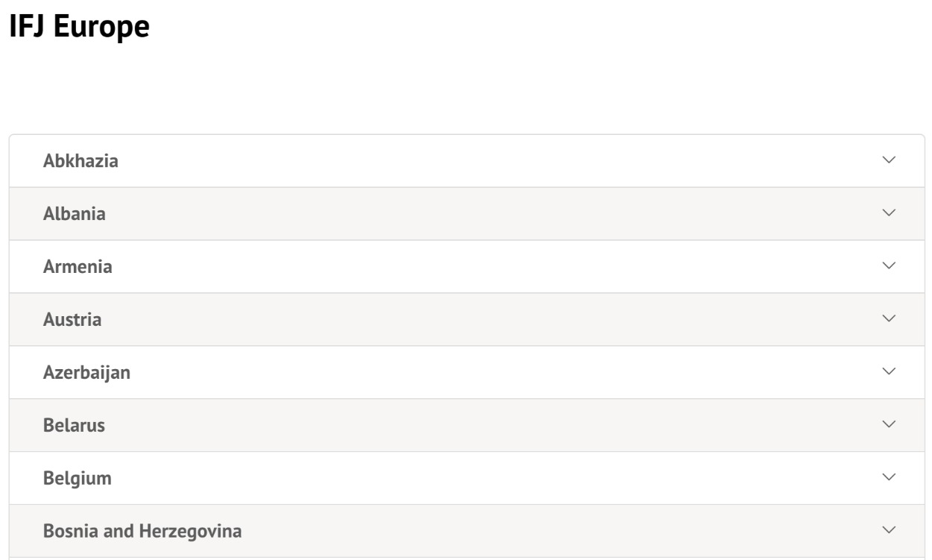Open the Azerbaijan section title

click(86, 373)
